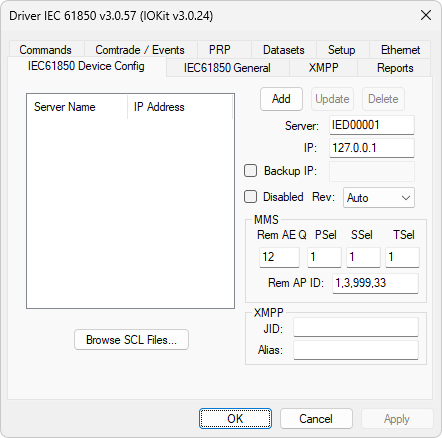Toggle the Disabled checkbox
This screenshot has width=442, height=438.
251,197
